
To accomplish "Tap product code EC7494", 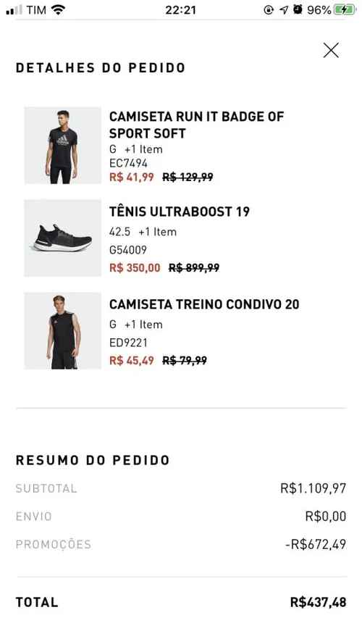I will pos(128,164).
